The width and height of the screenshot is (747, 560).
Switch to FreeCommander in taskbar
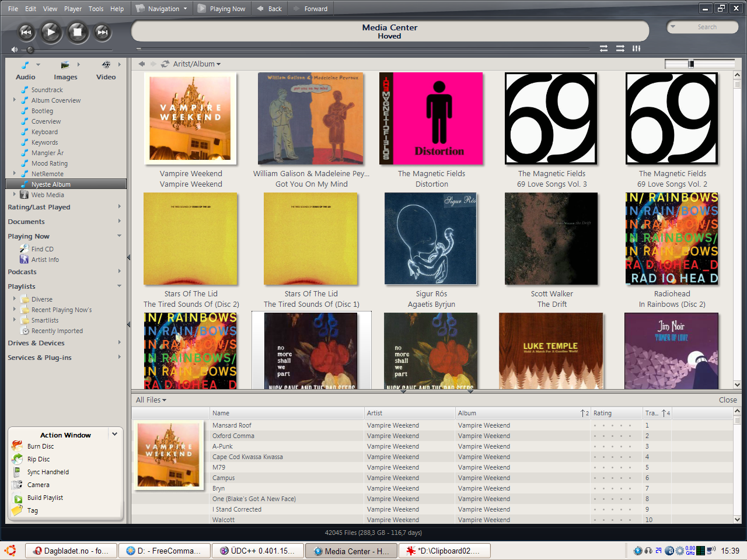pos(163,551)
